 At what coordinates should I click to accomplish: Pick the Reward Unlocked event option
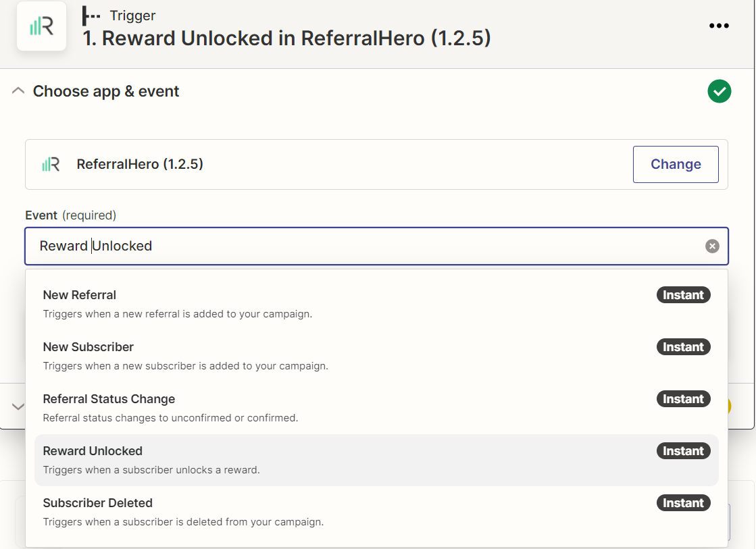93,451
